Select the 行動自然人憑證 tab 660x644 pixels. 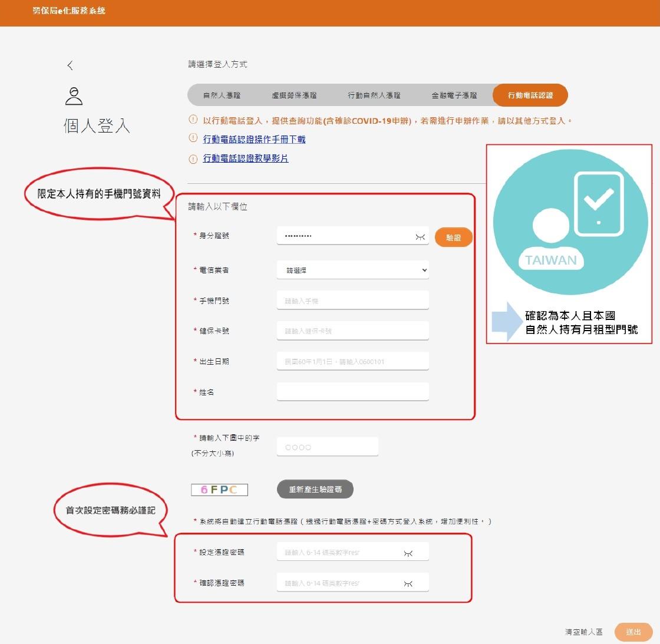[x=374, y=95]
